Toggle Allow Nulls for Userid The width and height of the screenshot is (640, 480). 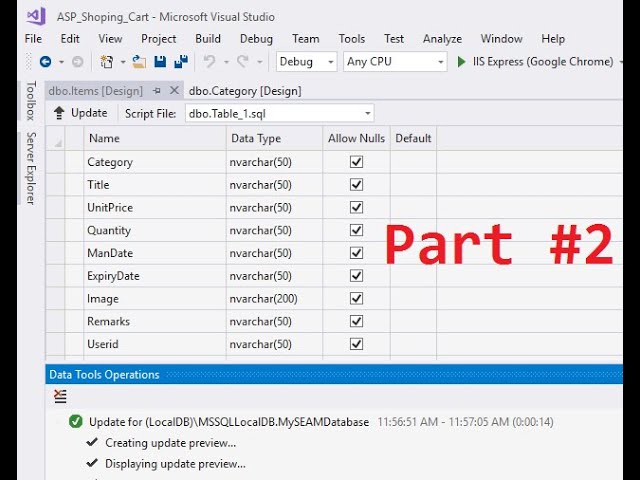click(x=356, y=344)
